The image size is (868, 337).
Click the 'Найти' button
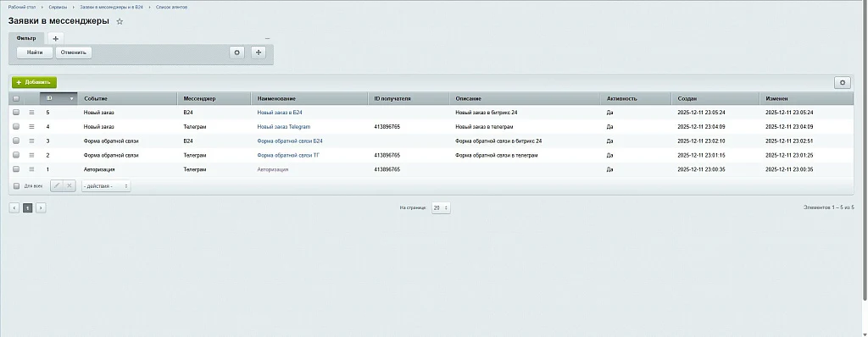coord(35,52)
